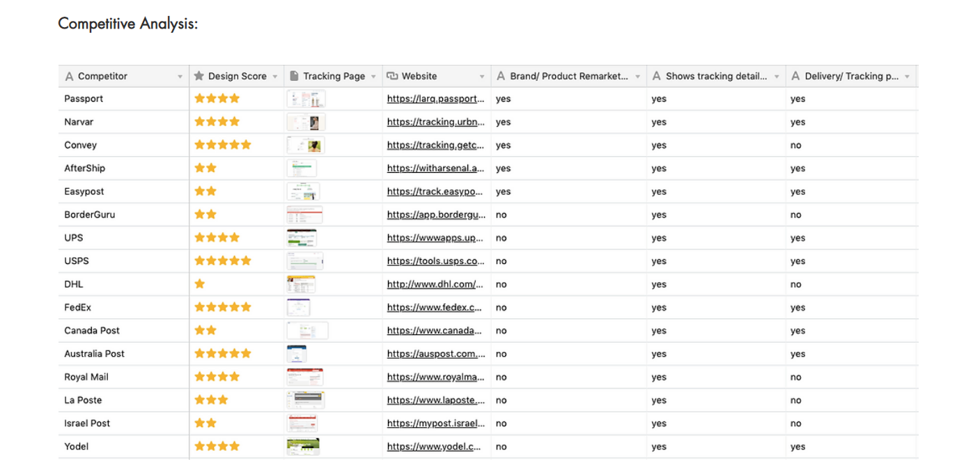980x464 pixels.
Task: Open the UPS tracking page thumbnail
Action: [302, 238]
